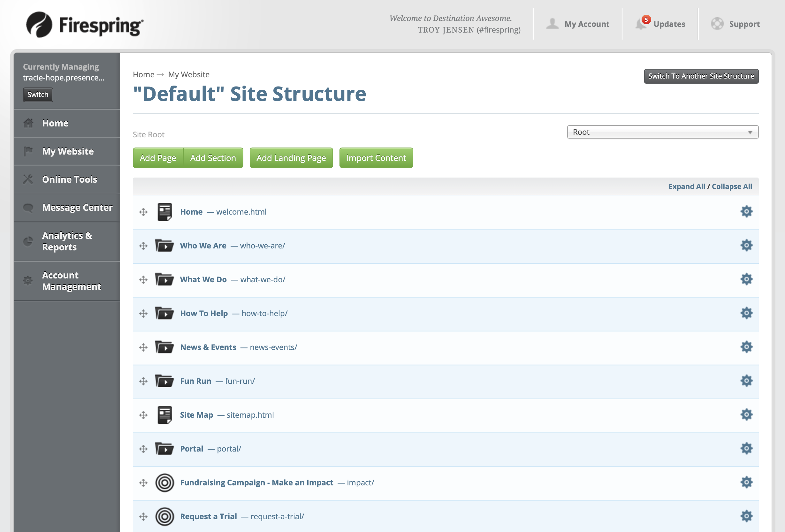The width and height of the screenshot is (785, 532).
Task: Open Online Tools in sidebar
Action: (70, 179)
